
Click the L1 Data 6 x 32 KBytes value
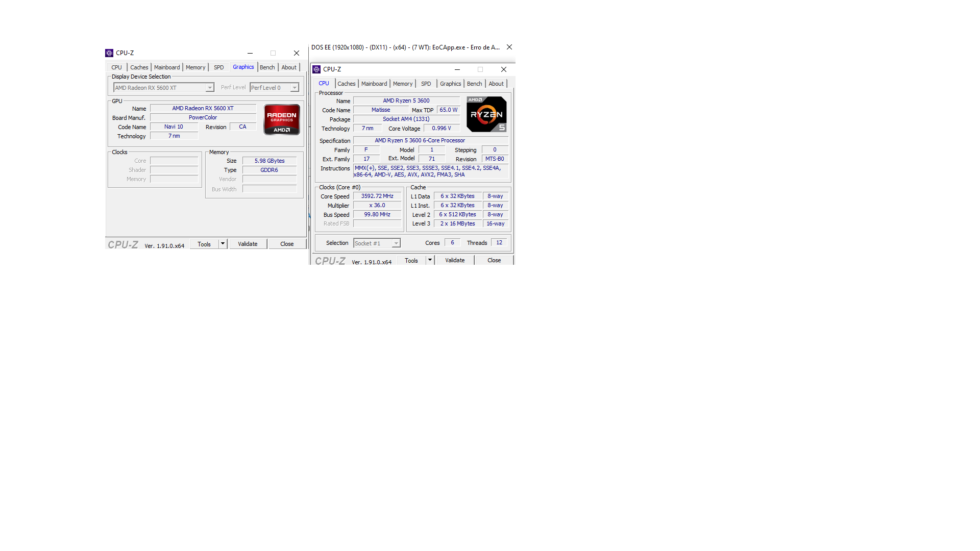click(x=458, y=196)
